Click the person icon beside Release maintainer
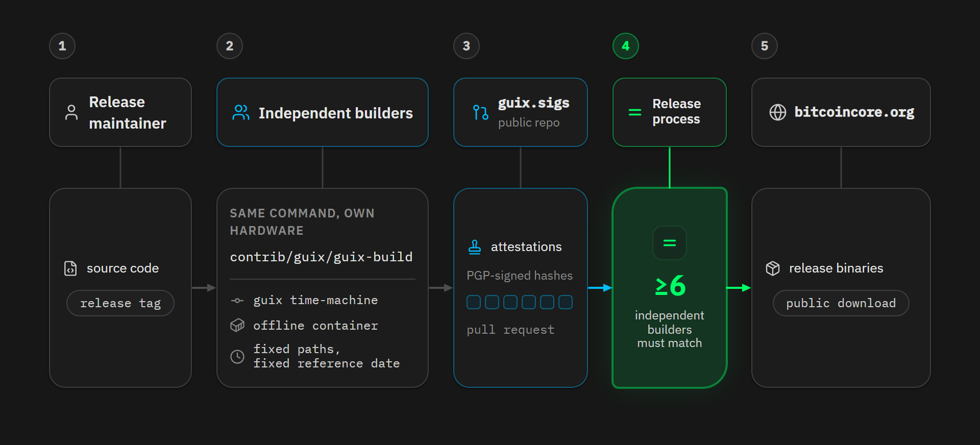Screen dimensions: 980x445 pyautogui.click(x=71, y=112)
